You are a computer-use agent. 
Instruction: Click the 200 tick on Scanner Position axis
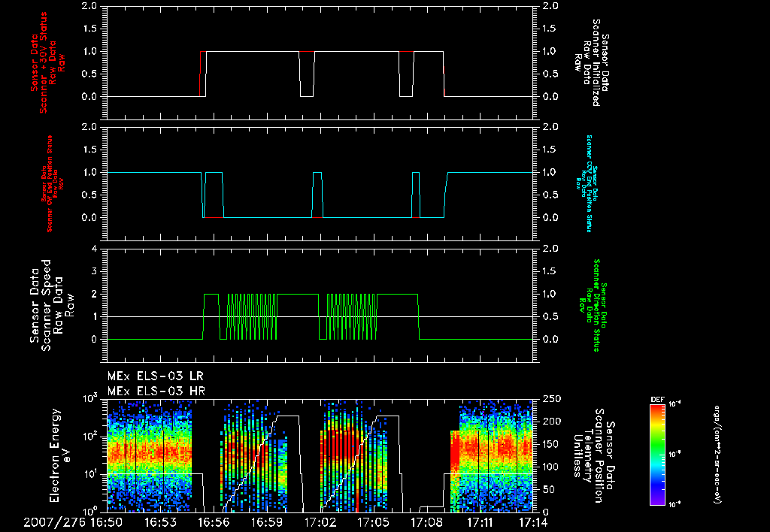(553, 422)
